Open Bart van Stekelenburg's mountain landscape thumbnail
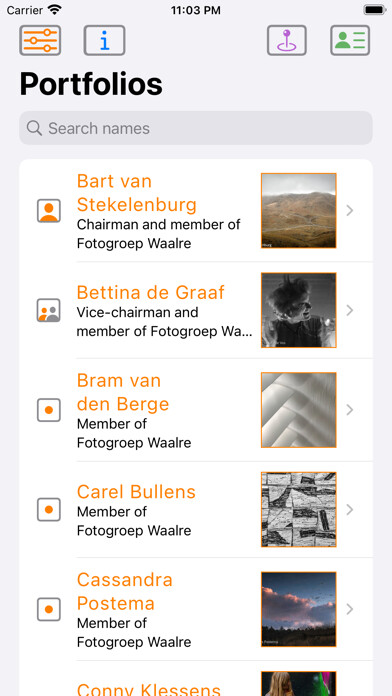The image size is (392, 696). pyautogui.click(x=299, y=210)
